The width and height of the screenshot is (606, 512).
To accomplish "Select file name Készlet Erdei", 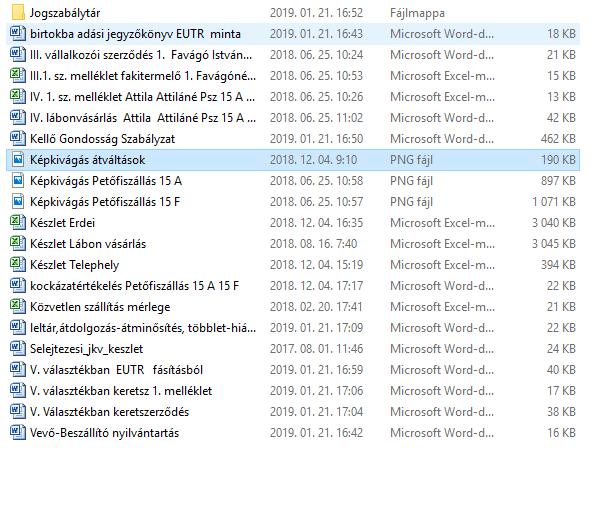I will click(62, 223).
